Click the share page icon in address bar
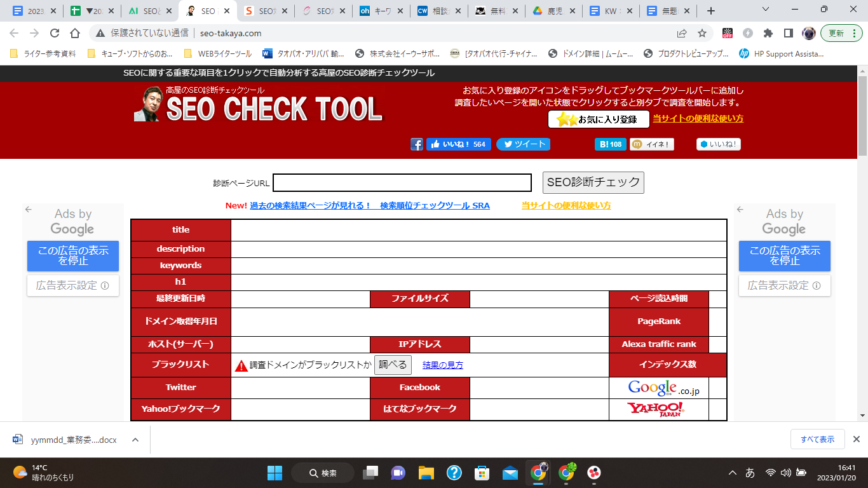The width and height of the screenshot is (868, 488). (x=682, y=33)
